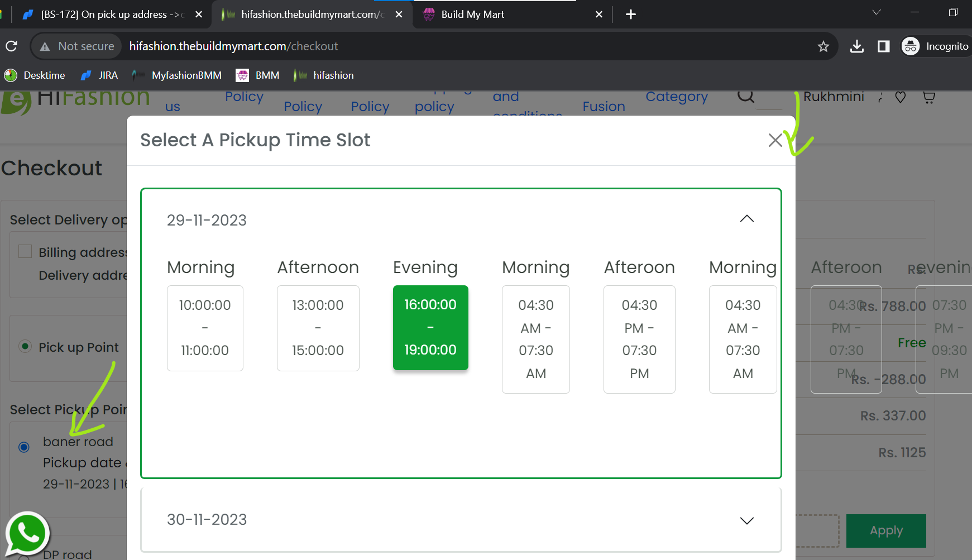
Task: Collapse the 29-11-2023 date section
Action: tap(746, 219)
